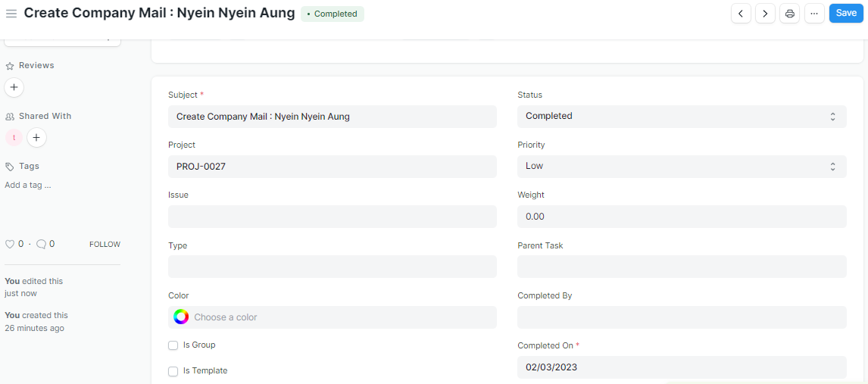This screenshot has width=868, height=384.
Task: Open the Priority dropdown showing Low
Action: pyautogui.click(x=682, y=167)
